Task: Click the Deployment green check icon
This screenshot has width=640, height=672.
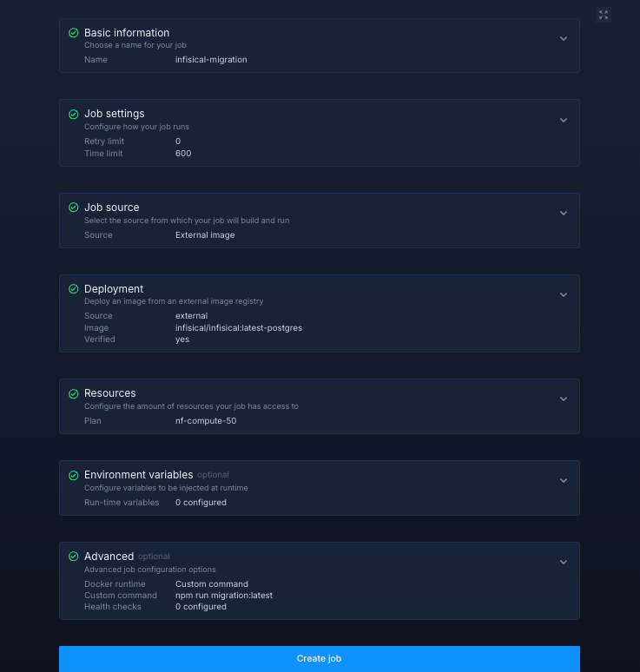Action: (x=73, y=289)
